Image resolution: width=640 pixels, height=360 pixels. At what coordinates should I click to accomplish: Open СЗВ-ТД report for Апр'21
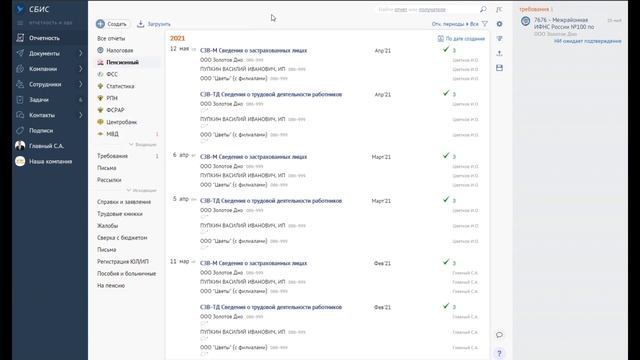click(271, 94)
